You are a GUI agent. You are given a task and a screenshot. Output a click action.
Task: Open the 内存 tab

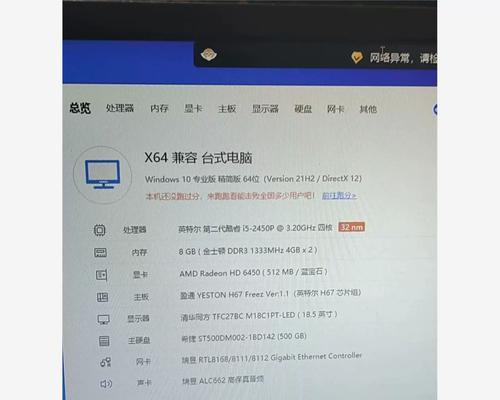click(159, 108)
